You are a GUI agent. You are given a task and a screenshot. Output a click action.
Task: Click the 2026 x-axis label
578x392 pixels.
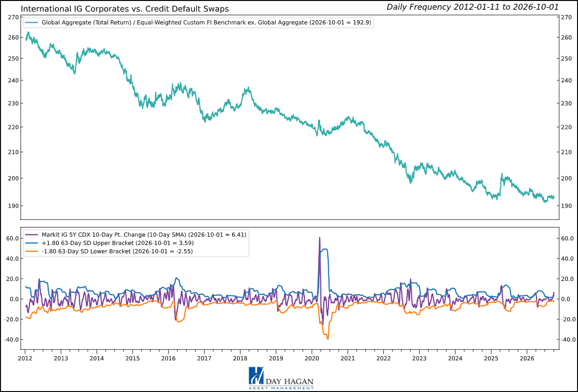[527, 358]
